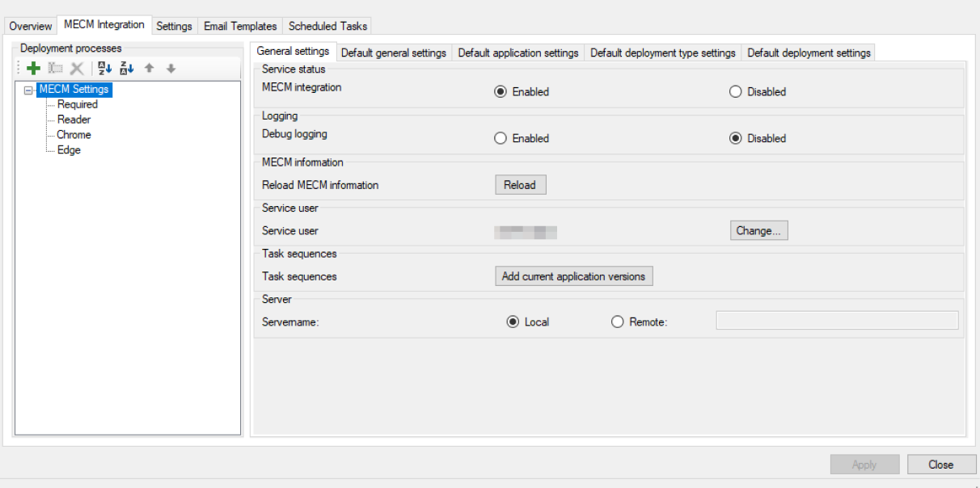The height and width of the screenshot is (488, 980).
Task: Click the Apply button
Action: 864,465
